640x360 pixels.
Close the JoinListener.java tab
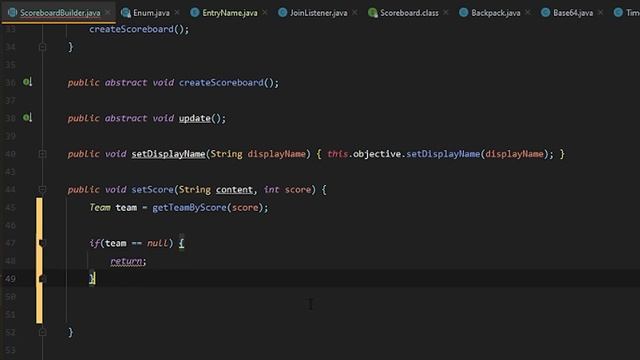click(x=355, y=13)
